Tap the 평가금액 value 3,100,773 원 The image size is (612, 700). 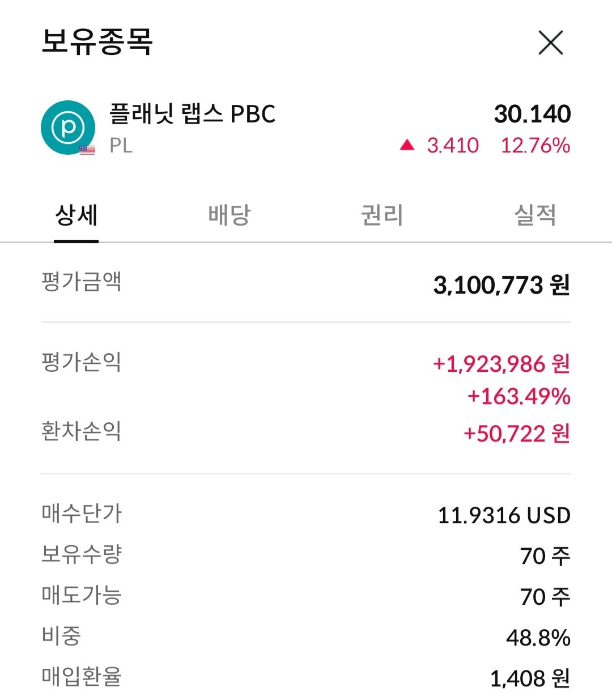click(501, 285)
